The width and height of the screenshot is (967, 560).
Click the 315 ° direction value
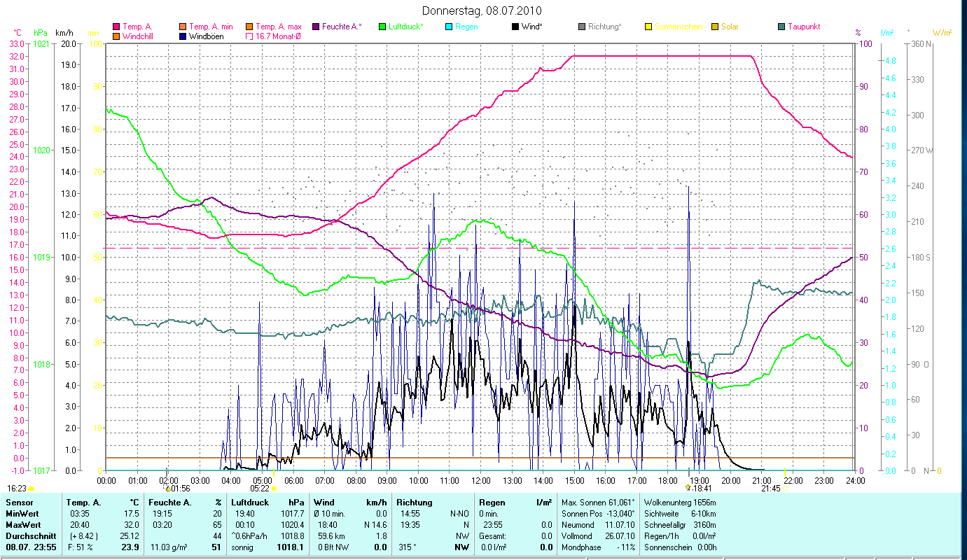point(408,547)
